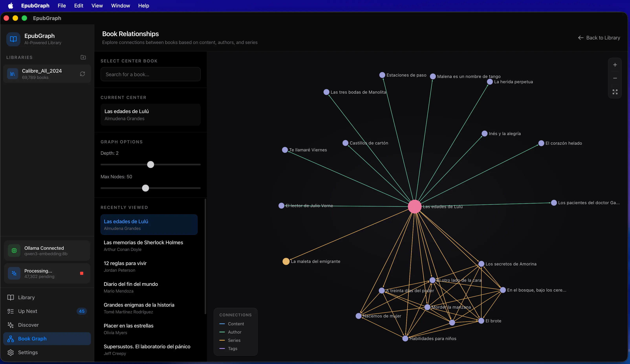
Task: Click the Habilidades para niños node
Action: pos(405,338)
